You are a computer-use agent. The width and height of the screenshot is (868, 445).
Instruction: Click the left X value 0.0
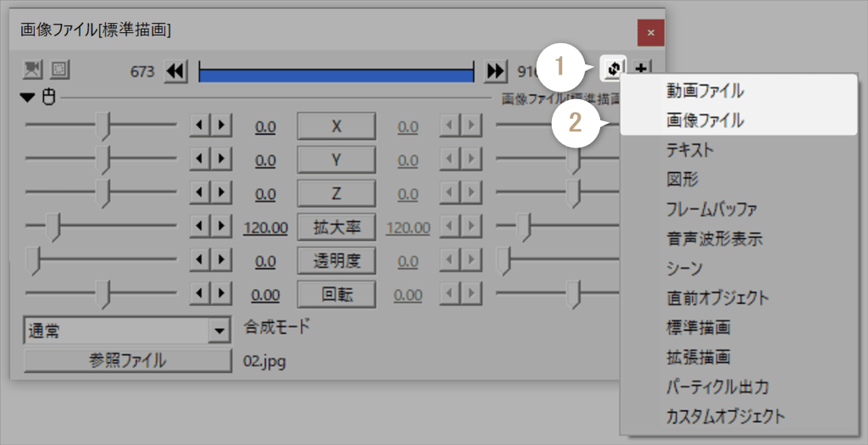pos(265,127)
